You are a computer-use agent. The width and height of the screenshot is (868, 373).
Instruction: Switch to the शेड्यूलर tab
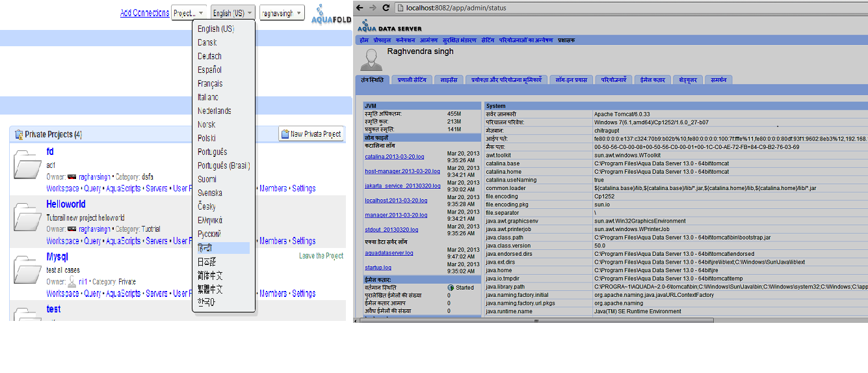688,79
